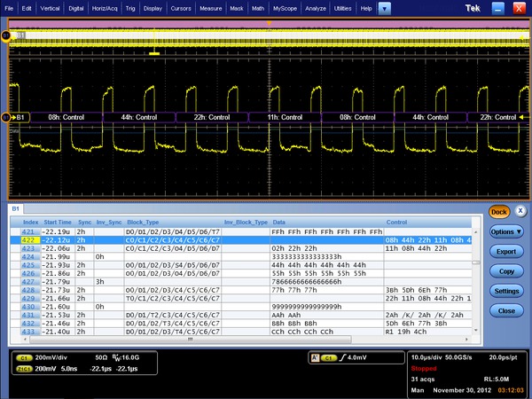Open the menu bar dropdown arrow after Help
Screen dimensions: 532x399
coord(383,8)
